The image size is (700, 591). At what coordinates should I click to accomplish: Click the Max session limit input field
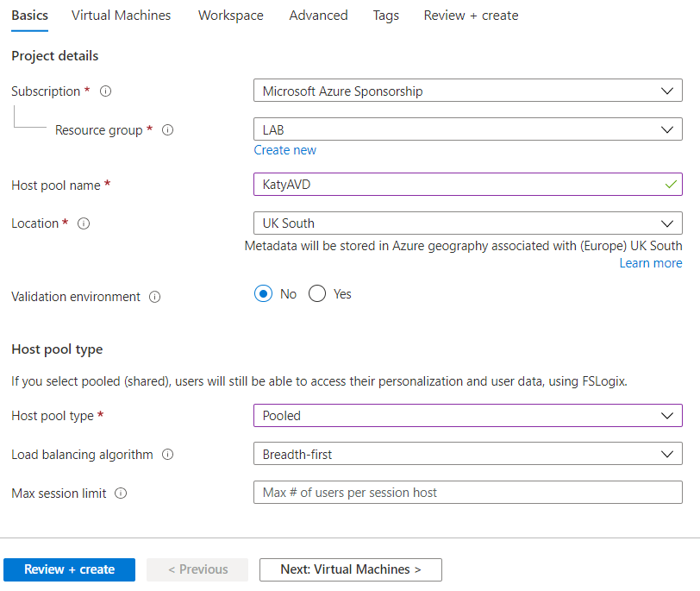[467, 492]
